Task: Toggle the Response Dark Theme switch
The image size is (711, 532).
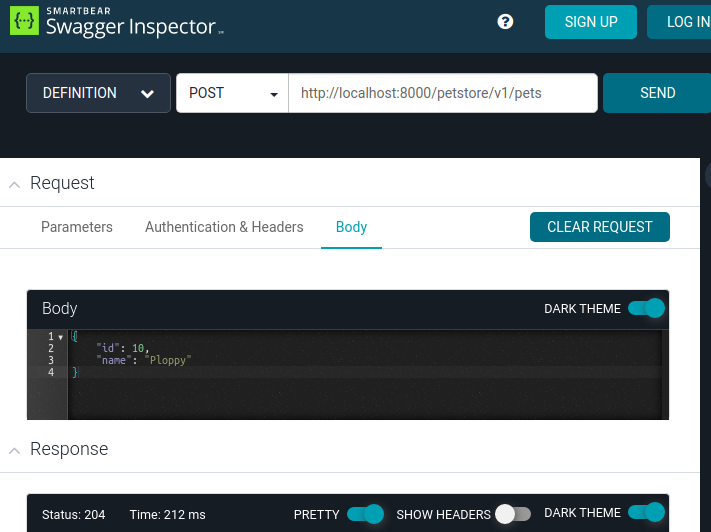Action: pyautogui.click(x=646, y=513)
